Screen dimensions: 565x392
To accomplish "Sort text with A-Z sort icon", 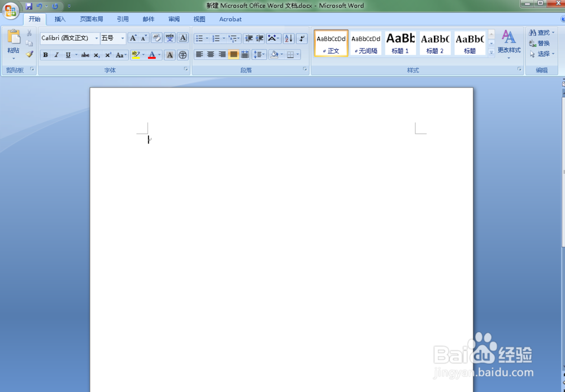I will point(288,38).
